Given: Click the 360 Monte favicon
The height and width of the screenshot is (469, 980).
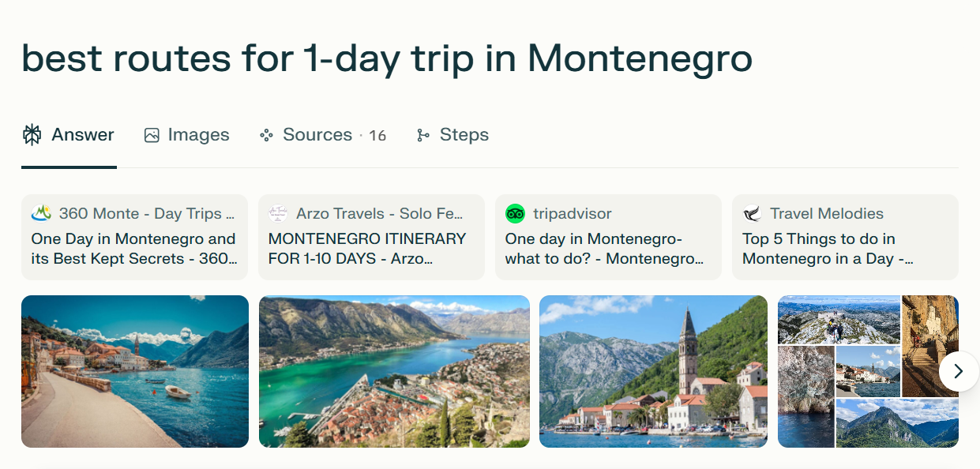Looking at the screenshot, I should click(x=41, y=213).
